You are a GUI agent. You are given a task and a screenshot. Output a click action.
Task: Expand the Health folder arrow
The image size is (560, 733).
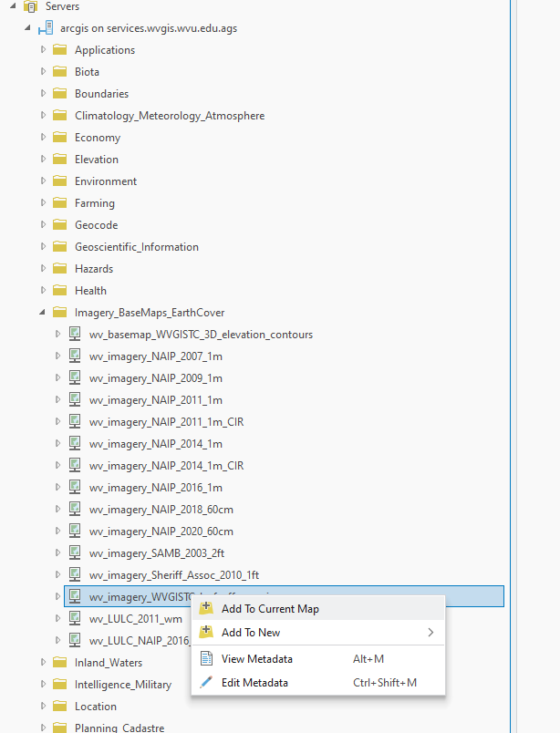(43, 290)
